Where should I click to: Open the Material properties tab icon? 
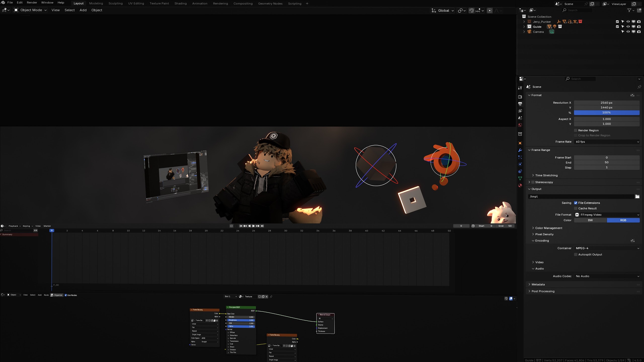click(520, 186)
